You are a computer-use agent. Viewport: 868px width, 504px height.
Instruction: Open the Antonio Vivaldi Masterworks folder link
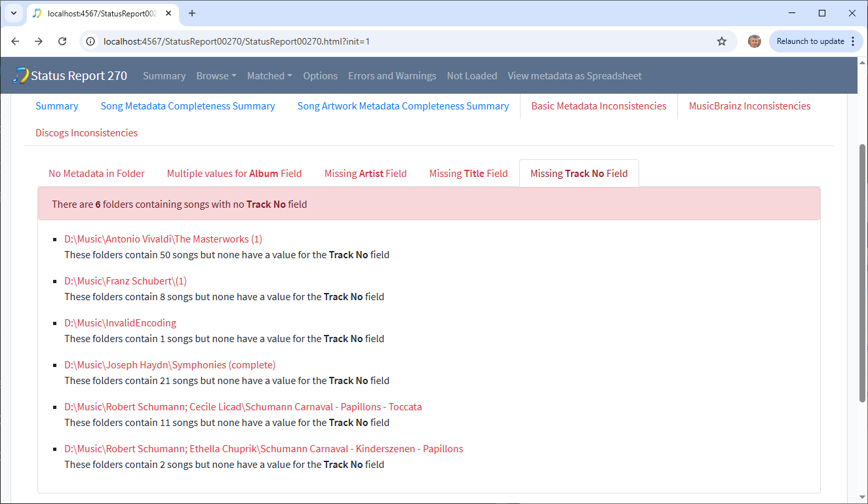[x=163, y=239]
